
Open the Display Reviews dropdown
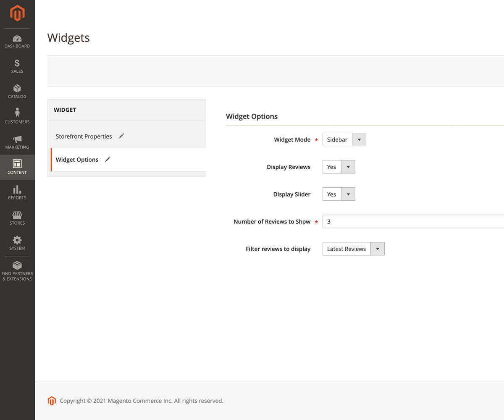[339, 167]
